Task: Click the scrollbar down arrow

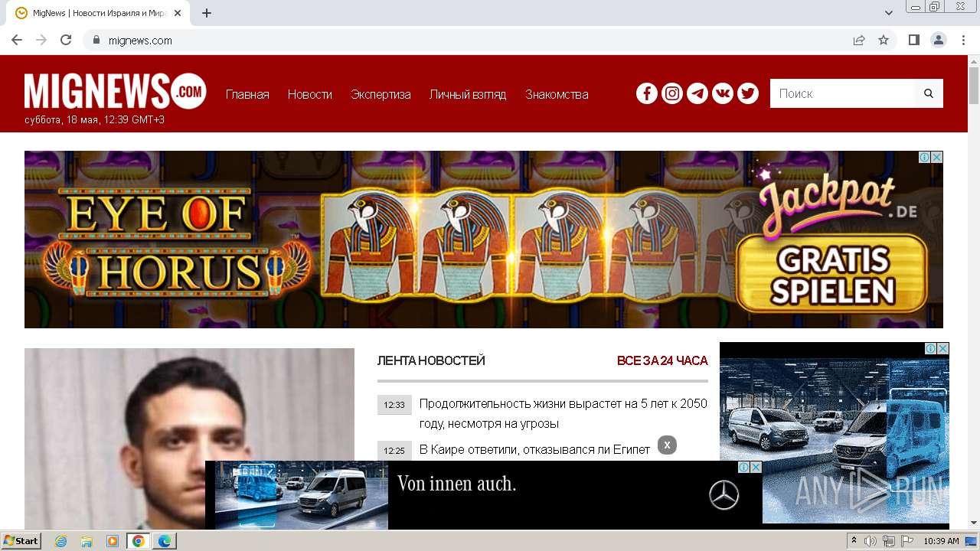Action: point(974,523)
